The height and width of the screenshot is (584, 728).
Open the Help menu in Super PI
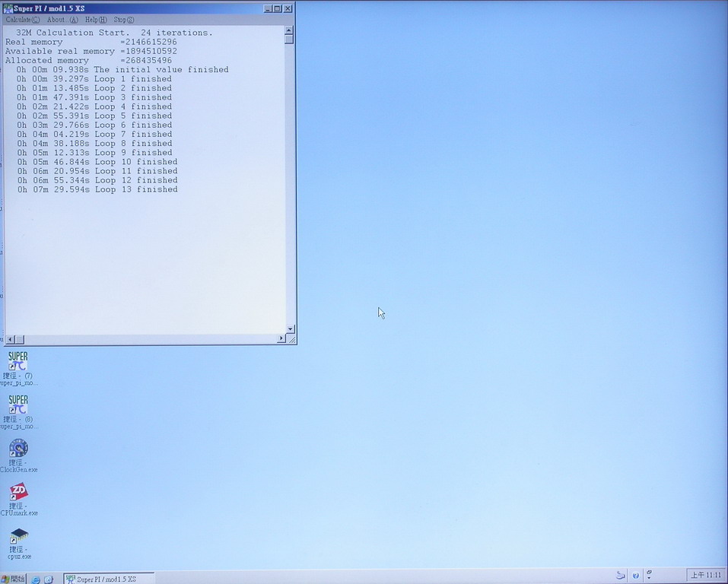tap(96, 20)
